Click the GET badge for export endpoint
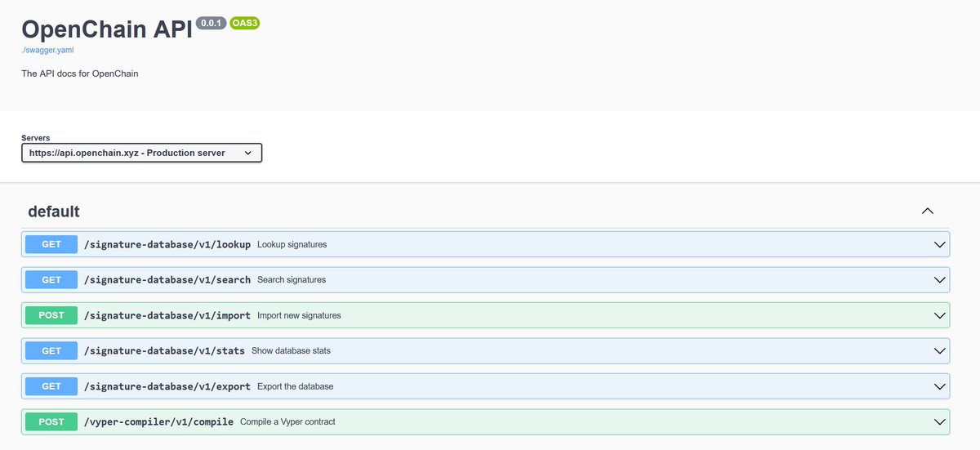Viewport: 980px width, 450px height. point(51,386)
